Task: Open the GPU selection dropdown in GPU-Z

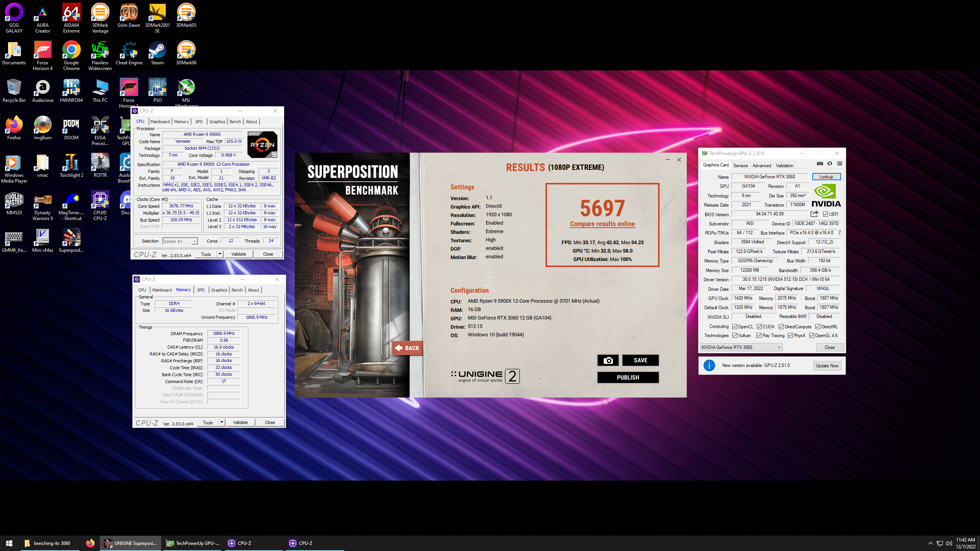Action: click(741, 347)
